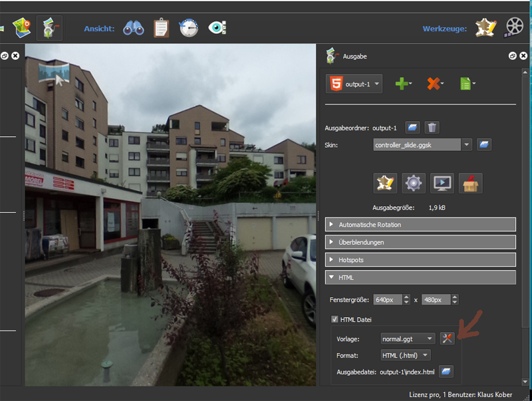
Task: Click the package box icon
Action: [470, 183]
